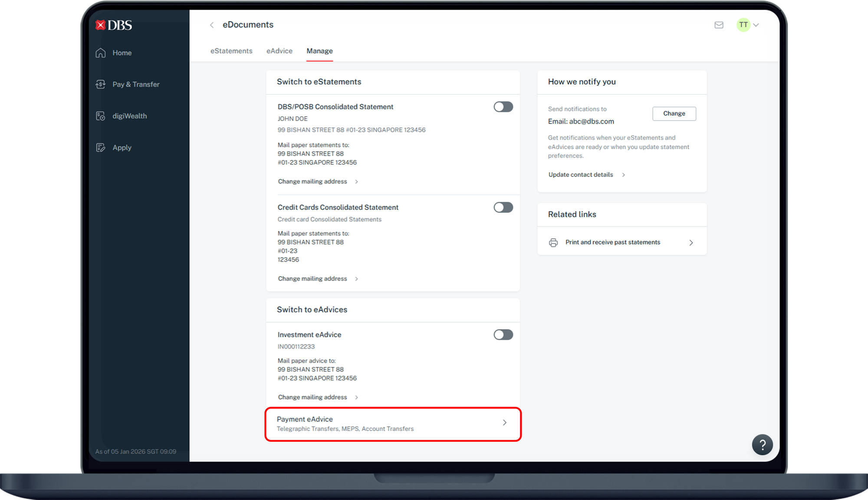Screen dimensions: 868x500
Task: Open the help question mark button
Action: [x=763, y=444]
